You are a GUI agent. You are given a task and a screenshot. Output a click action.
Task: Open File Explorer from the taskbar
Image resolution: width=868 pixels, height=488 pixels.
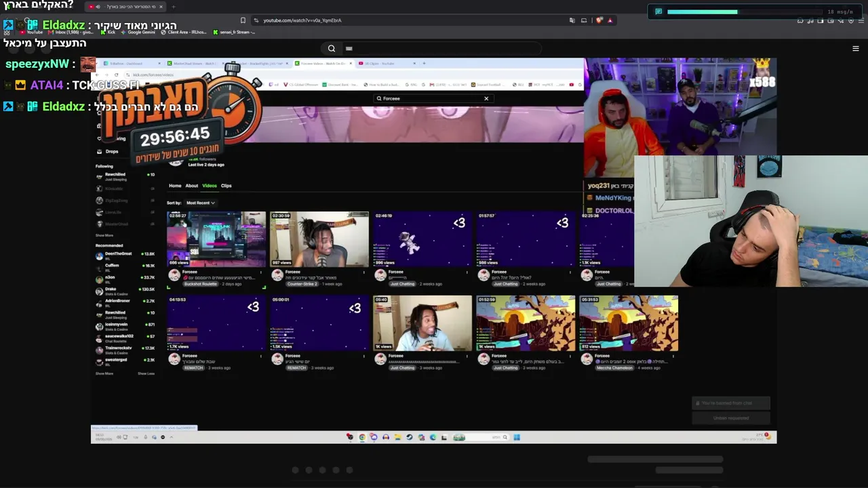[x=397, y=437]
